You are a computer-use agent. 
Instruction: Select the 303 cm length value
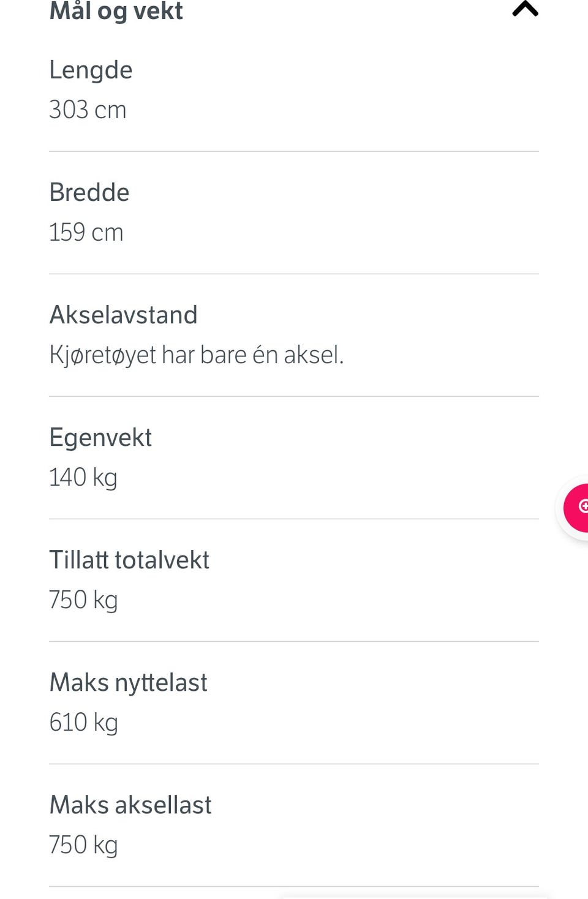coord(88,110)
